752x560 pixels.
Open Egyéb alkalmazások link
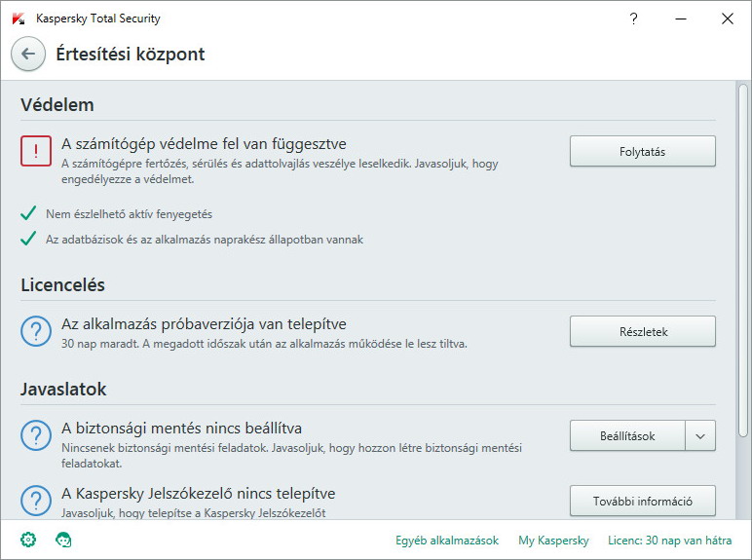(447, 541)
